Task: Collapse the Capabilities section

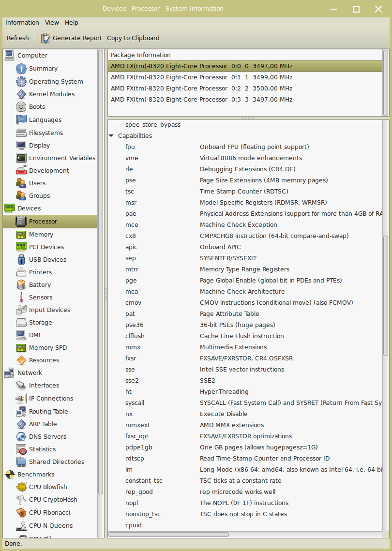Action: 111,135
